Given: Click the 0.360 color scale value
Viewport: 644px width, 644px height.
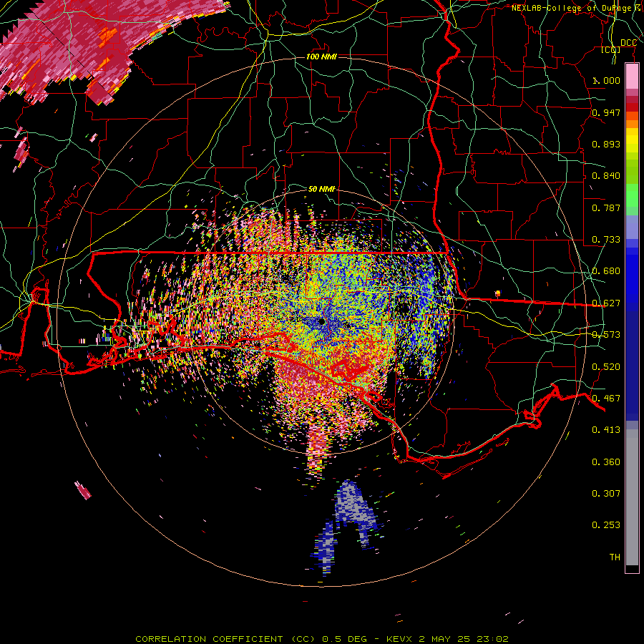Looking at the screenshot, I should 606,462.
